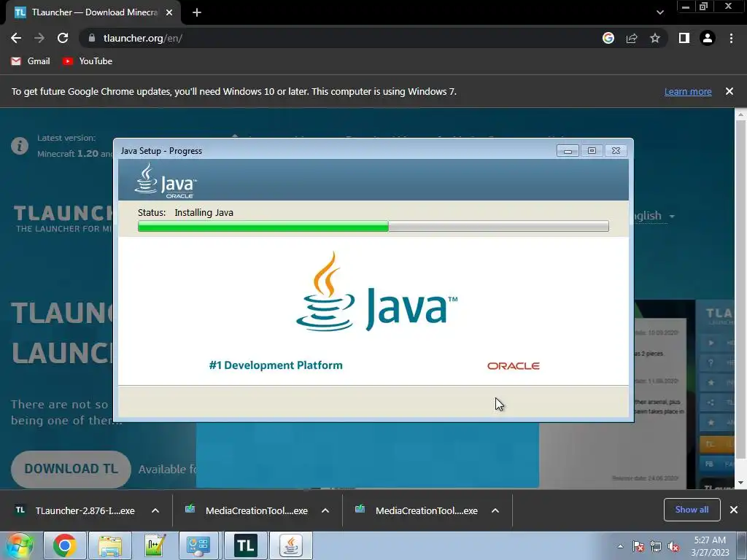The image size is (747, 560).
Task: Open a new Chrome tab
Action: coord(197,13)
